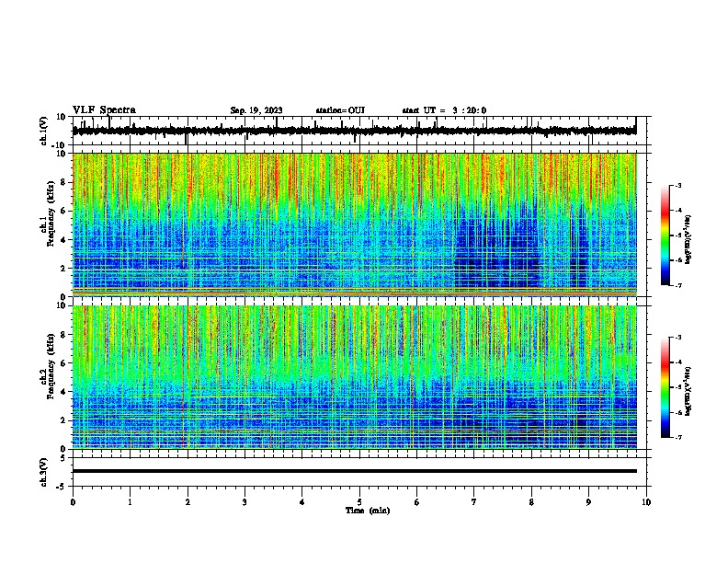Image resolution: width=728 pixels, height=563 pixels.
Task: Click the time axis tick label '9'
Action: [588, 502]
